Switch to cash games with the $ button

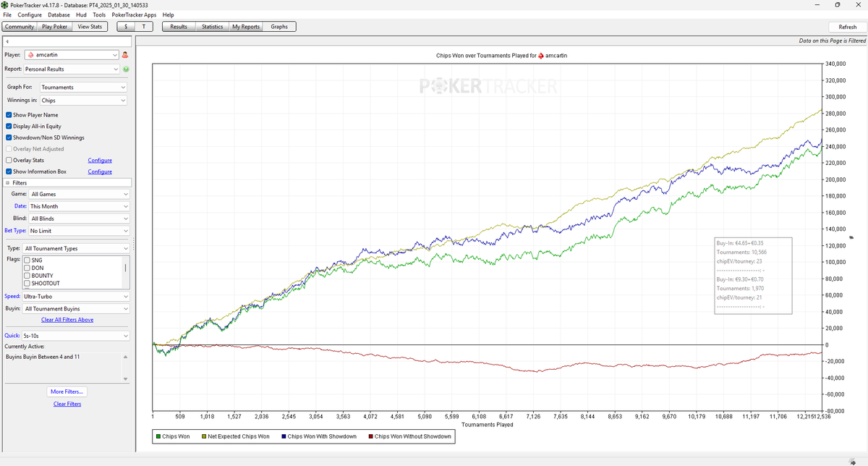point(127,27)
